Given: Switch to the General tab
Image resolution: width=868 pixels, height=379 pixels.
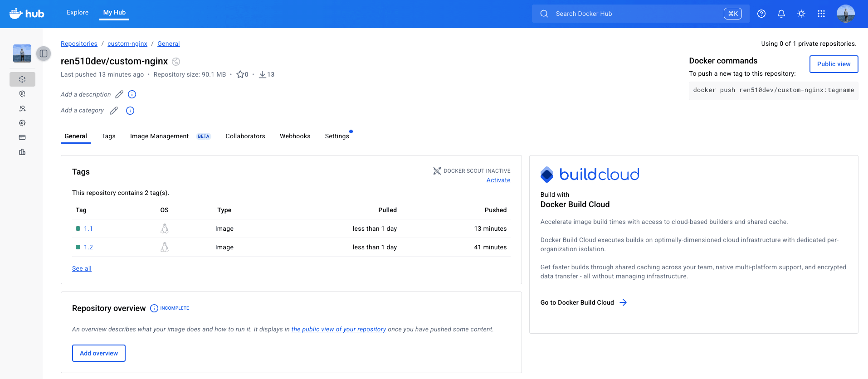Looking at the screenshot, I should (76, 136).
